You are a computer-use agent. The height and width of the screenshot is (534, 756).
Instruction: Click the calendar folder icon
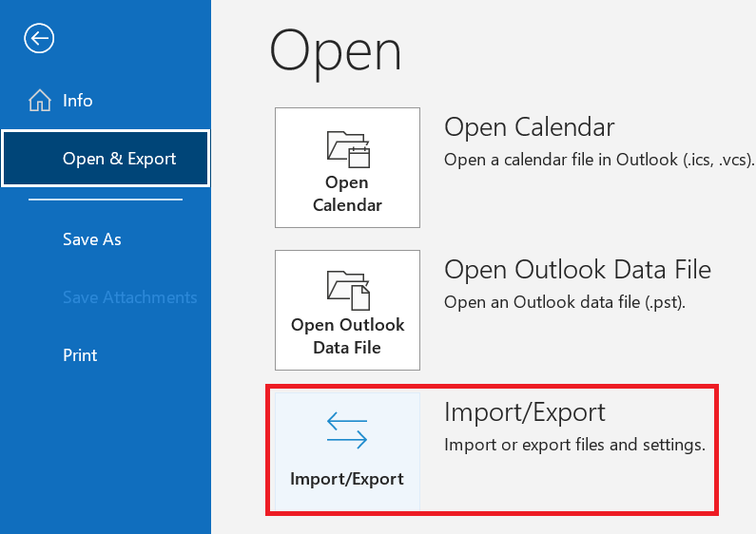(348, 149)
